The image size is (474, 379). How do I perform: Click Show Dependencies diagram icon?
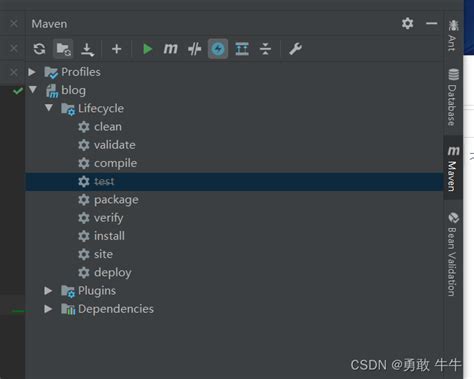pyautogui.click(x=242, y=49)
